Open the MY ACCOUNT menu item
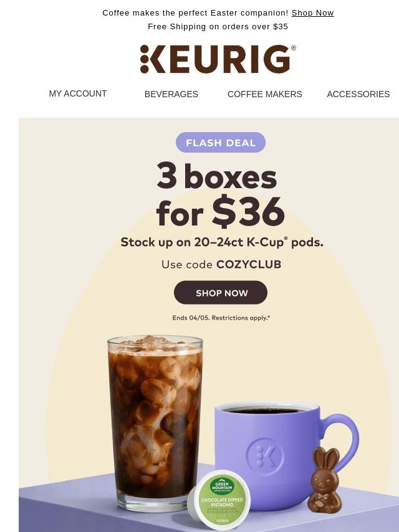Image resolution: width=399 pixels, height=532 pixels. click(78, 93)
